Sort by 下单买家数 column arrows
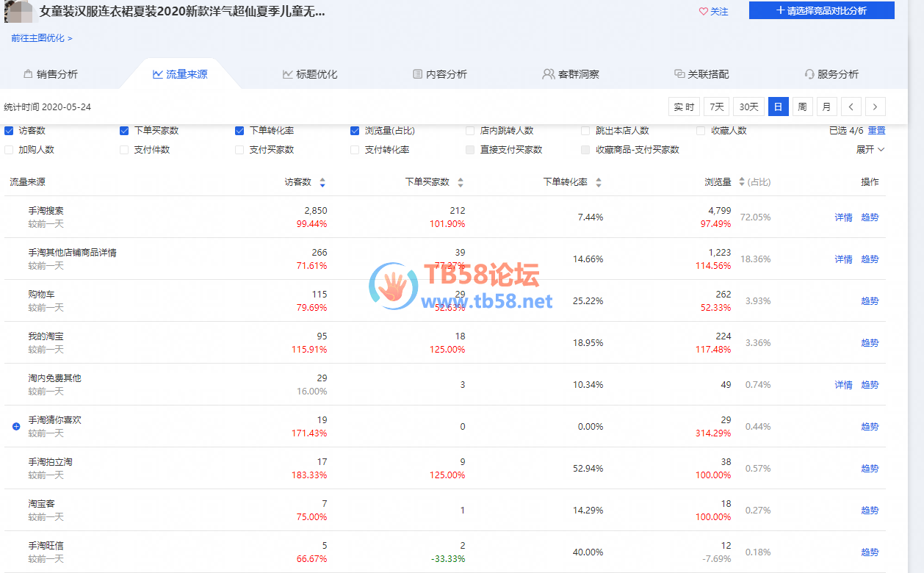 click(x=461, y=182)
